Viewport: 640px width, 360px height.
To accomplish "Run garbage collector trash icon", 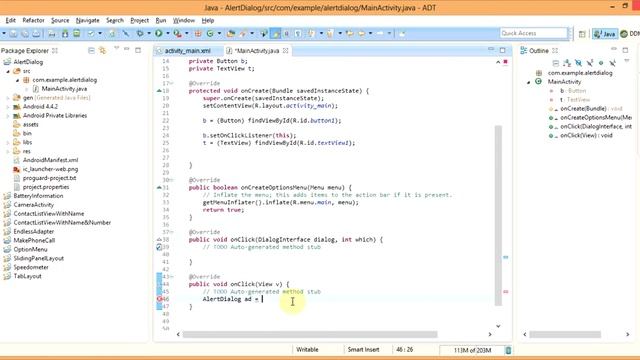I will (x=508, y=350).
